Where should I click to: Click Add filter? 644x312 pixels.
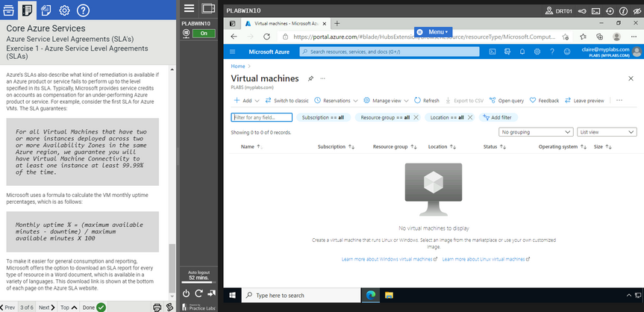click(x=498, y=118)
